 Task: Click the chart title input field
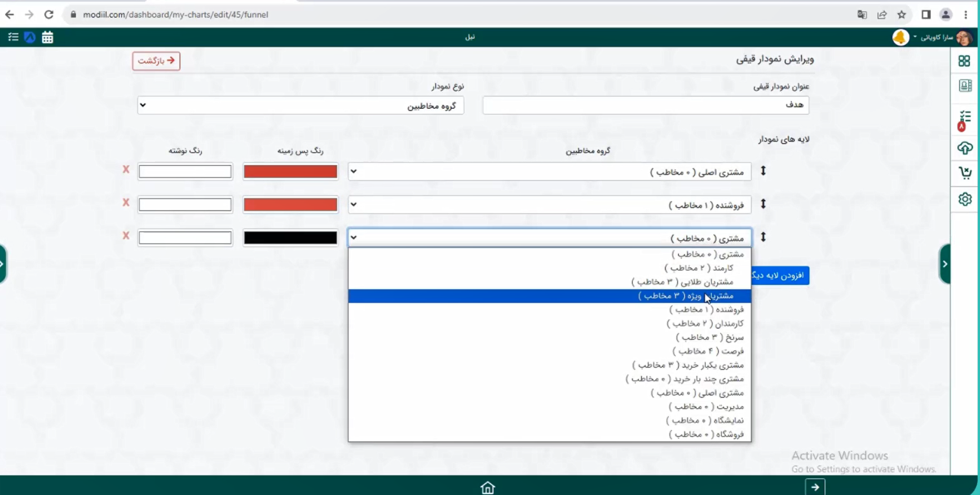point(645,105)
